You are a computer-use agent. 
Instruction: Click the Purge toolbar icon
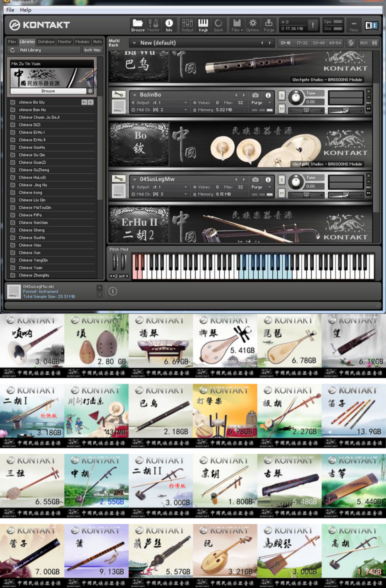(269, 25)
